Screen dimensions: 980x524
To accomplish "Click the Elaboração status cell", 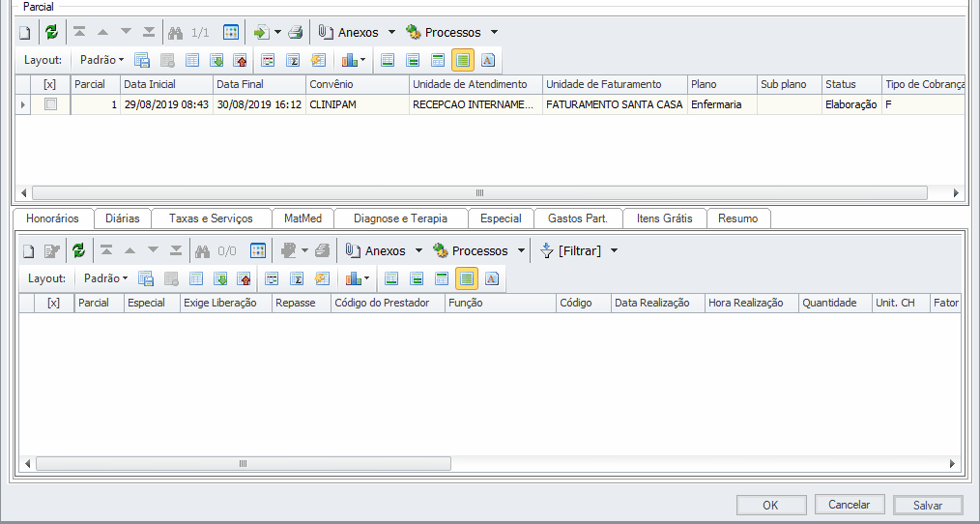I will [851, 104].
